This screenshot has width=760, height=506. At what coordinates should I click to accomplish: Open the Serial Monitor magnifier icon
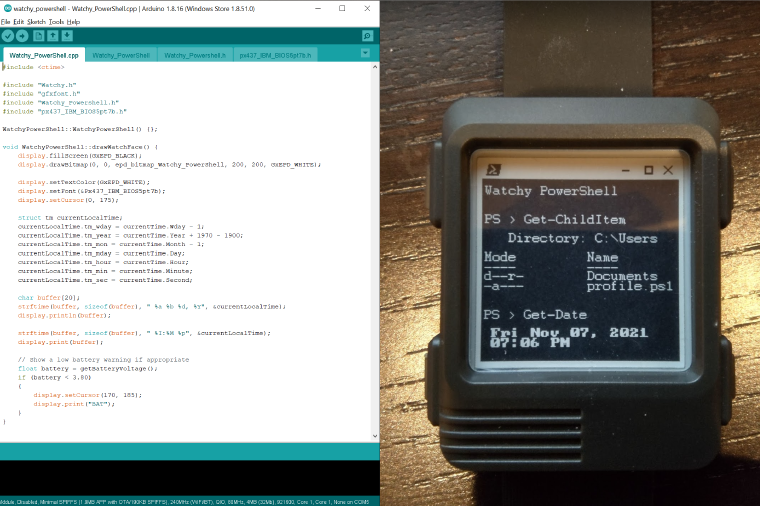pyautogui.click(x=367, y=36)
